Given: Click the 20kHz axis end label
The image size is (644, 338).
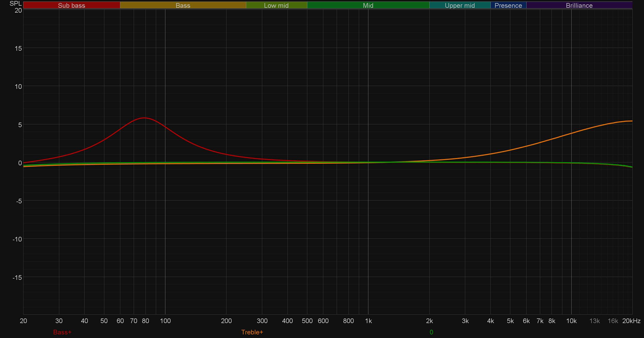Looking at the screenshot, I should (631, 321).
